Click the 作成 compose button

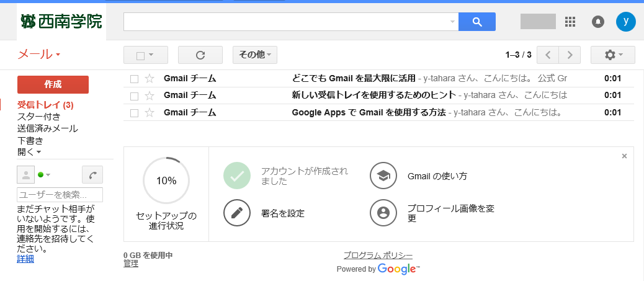[53, 84]
